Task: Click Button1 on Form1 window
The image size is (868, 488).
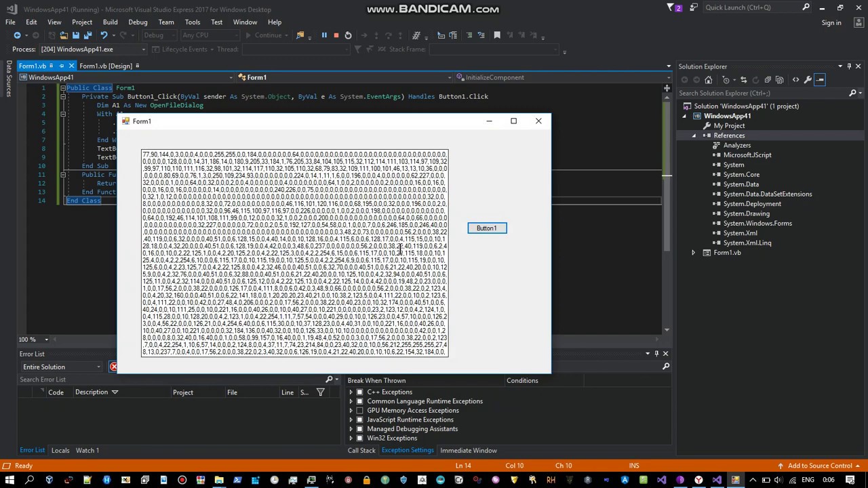Action: tap(487, 228)
